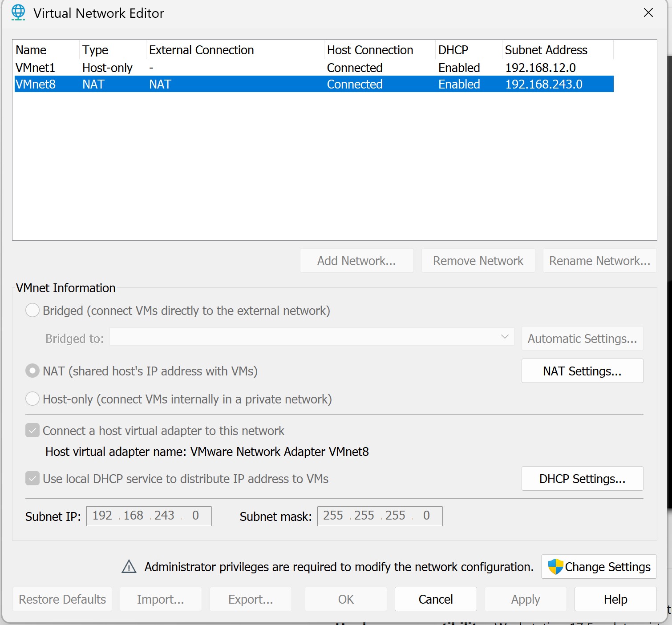Click Change Settings with shield icon
The image size is (672, 625).
[x=599, y=567]
